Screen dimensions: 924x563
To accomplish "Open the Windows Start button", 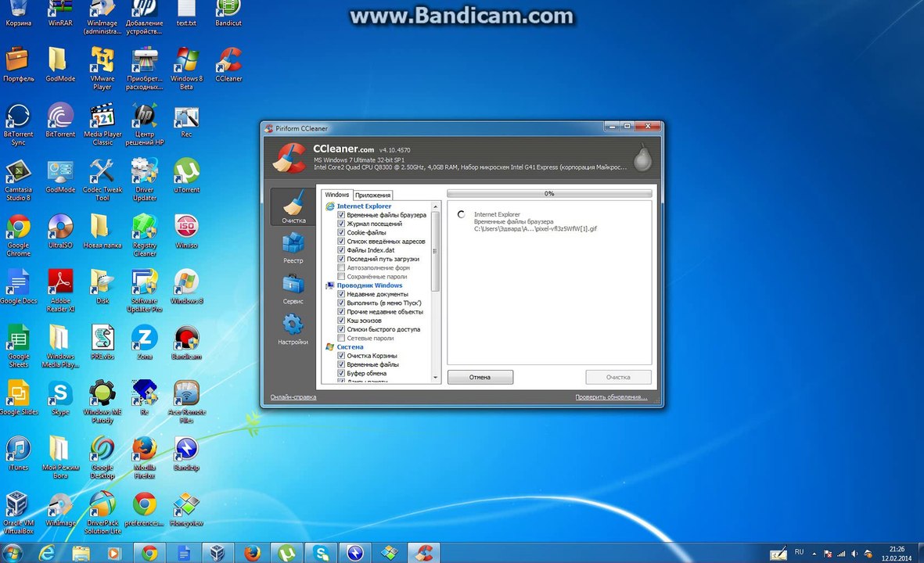I will [11, 552].
